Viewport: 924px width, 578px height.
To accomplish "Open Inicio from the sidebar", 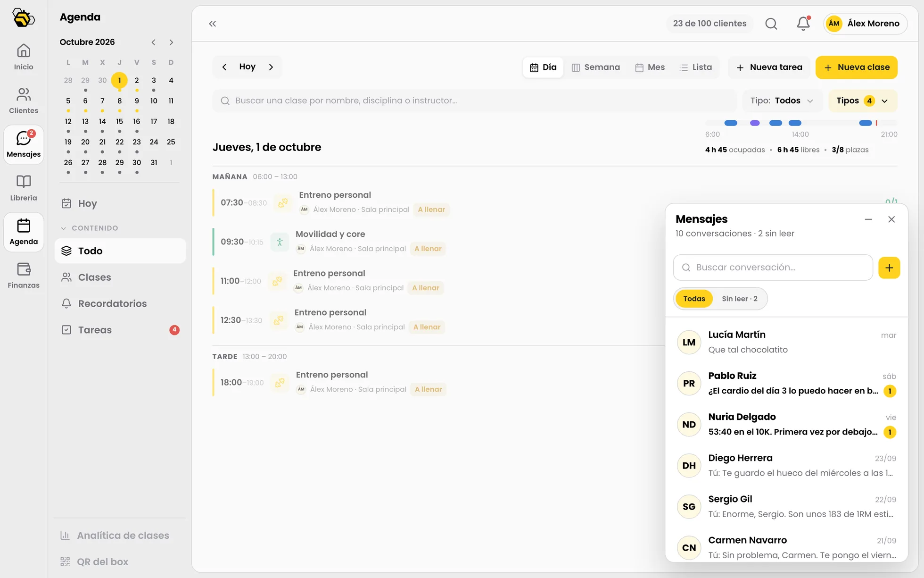I will coord(24,57).
